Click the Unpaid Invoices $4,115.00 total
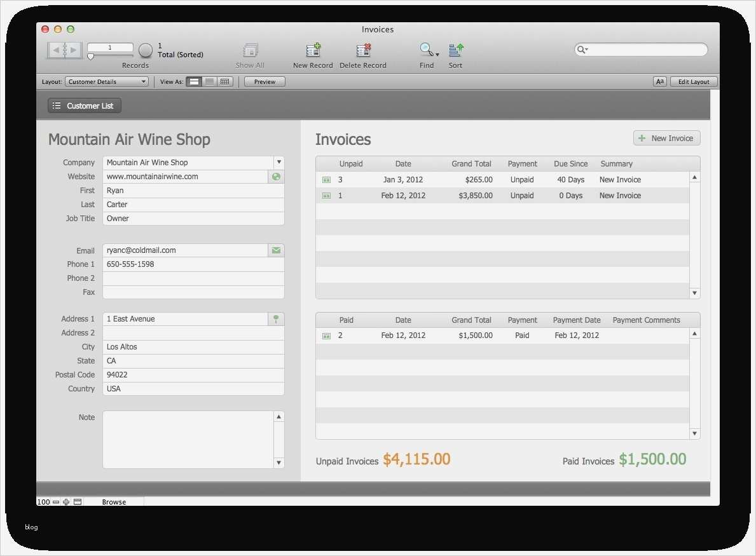 pos(416,459)
